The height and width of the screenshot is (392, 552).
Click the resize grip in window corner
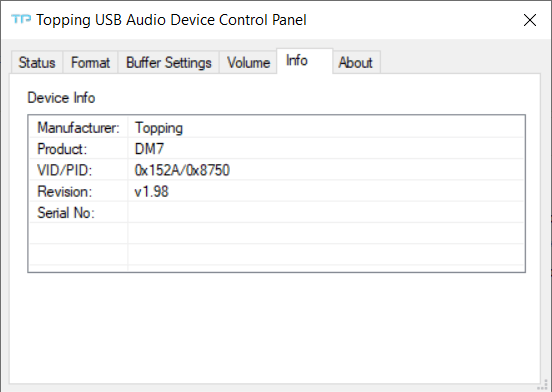tap(545, 385)
